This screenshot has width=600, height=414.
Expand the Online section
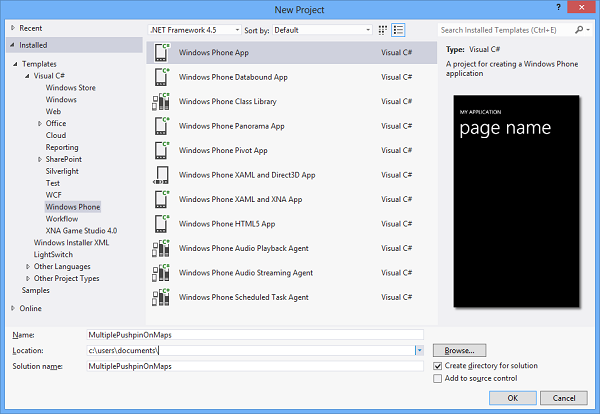13,308
